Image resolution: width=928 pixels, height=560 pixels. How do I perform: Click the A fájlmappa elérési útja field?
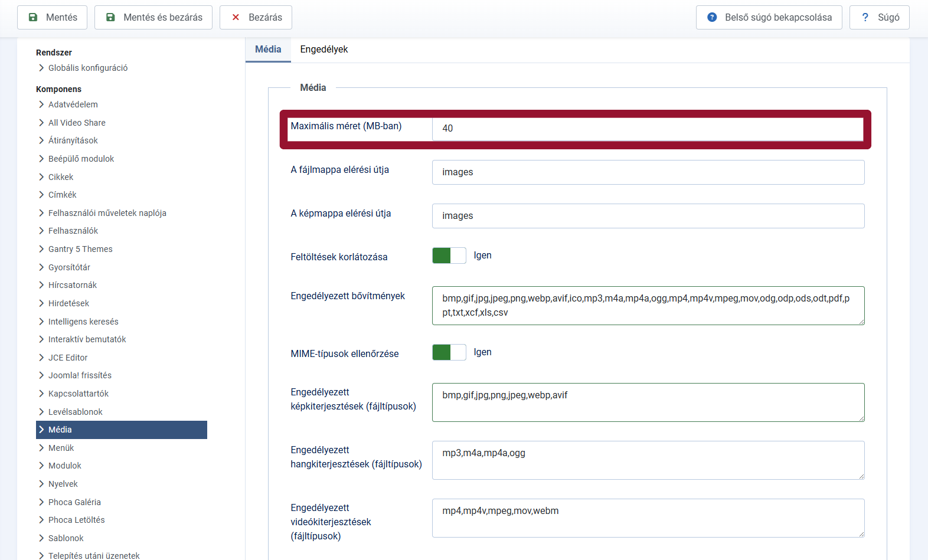pyautogui.click(x=648, y=172)
